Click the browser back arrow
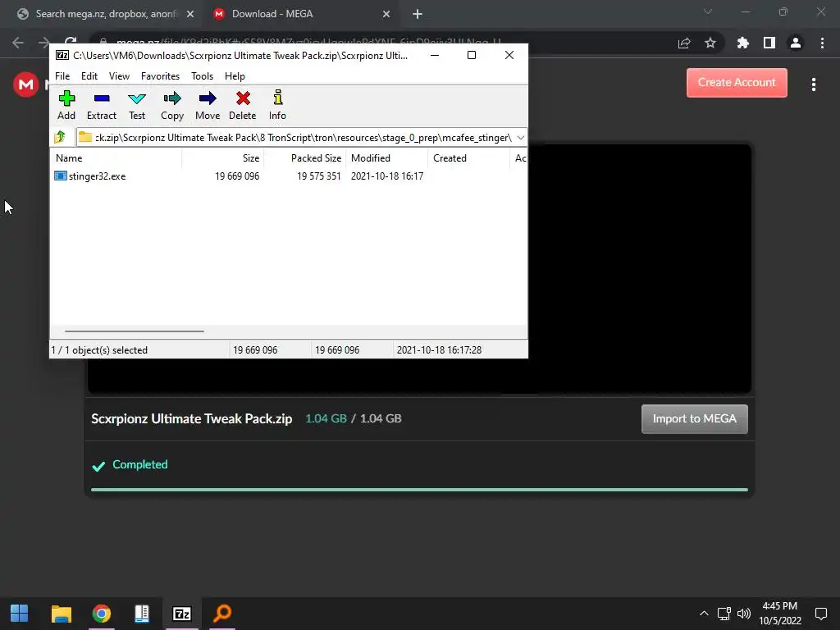The height and width of the screenshot is (630, 840). click(x=18, y=43)
